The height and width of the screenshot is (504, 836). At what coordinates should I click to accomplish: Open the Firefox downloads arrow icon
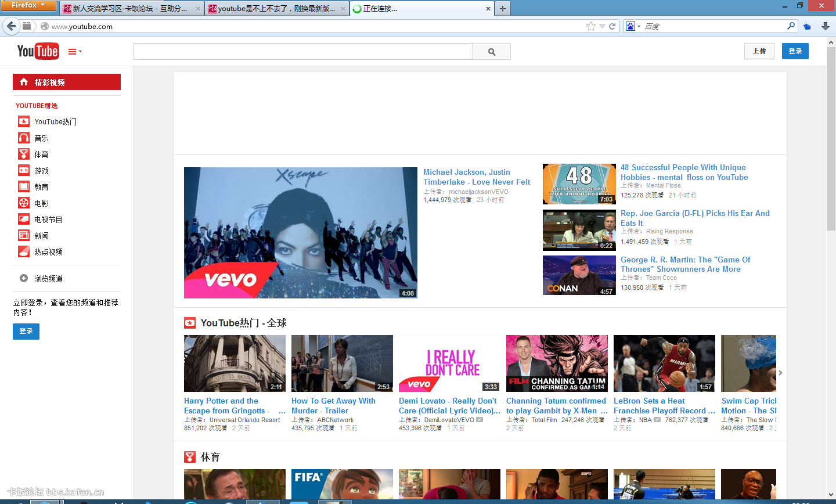(826, 26)
